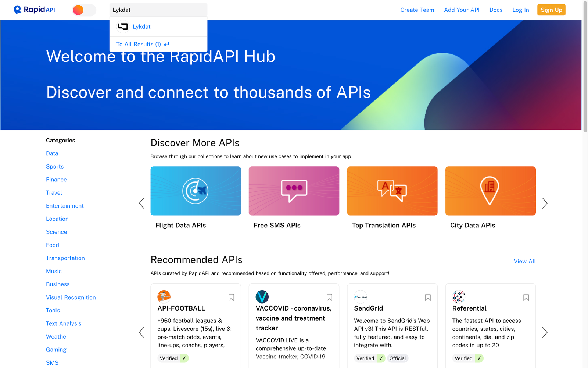Open the Finance category

pyautogui.click(x=56, y=180)
